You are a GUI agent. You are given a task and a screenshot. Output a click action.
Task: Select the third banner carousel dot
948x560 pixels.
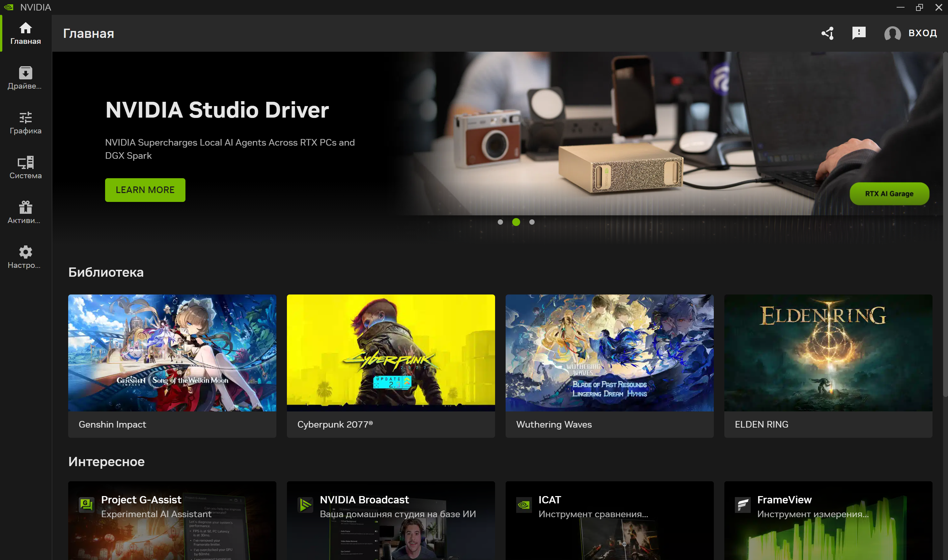(x=532, y=222)
